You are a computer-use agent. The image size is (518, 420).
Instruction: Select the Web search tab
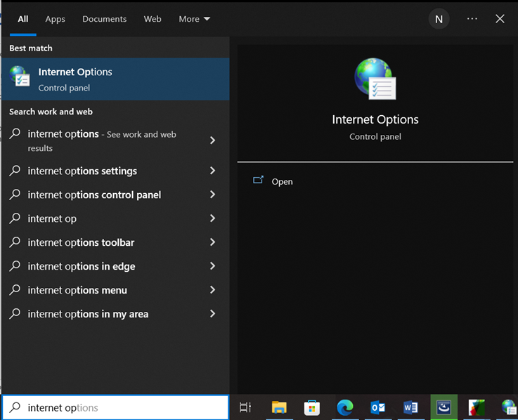click(x=153, y=19)
